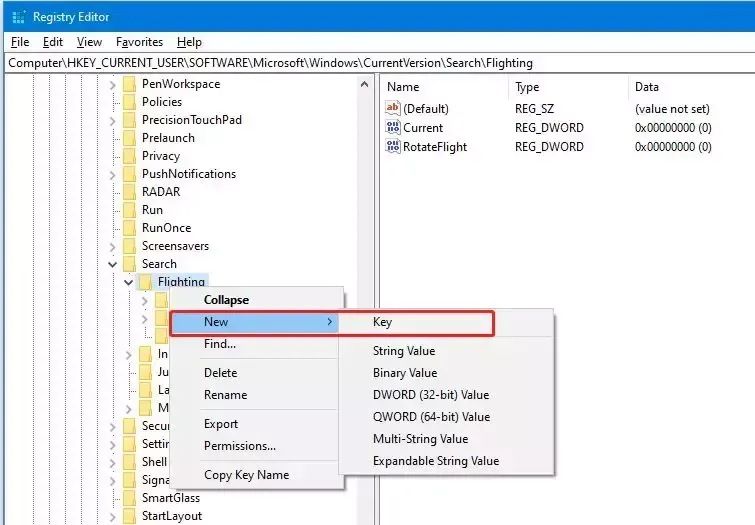The height and width of the screenshot is (525, 755).
Task: Click the (Default) string value icon
Action: [393, 108]
